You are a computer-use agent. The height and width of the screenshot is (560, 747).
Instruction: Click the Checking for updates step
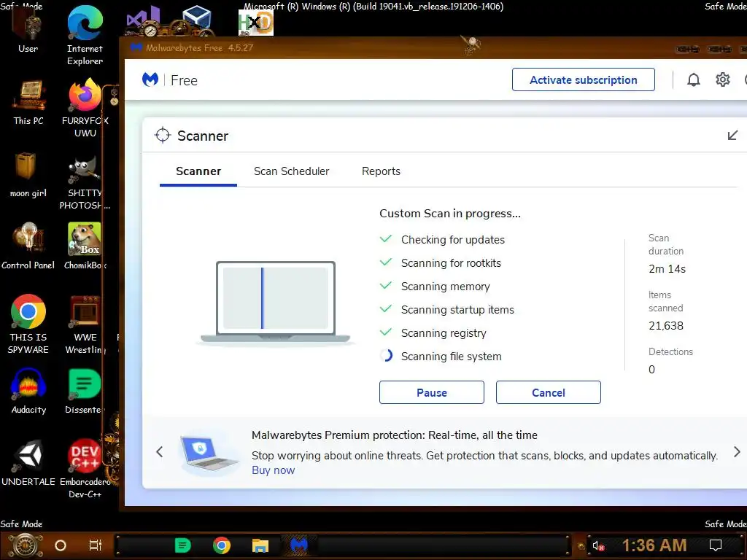452,239
